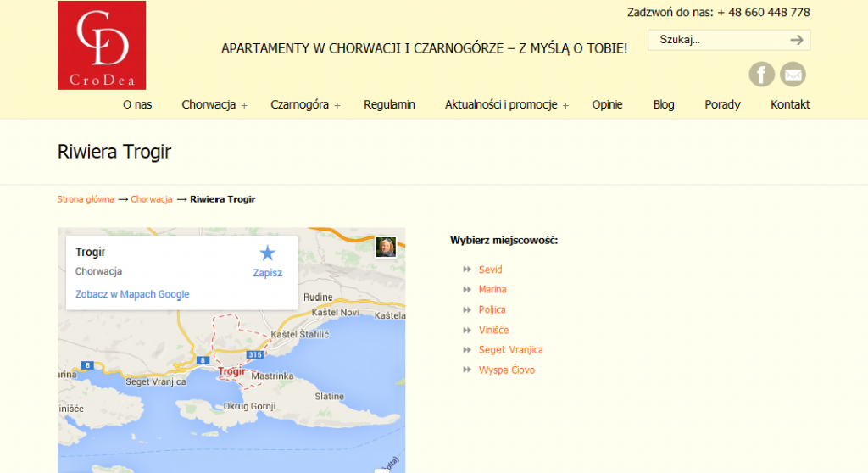868x473 pixels.
Task: Expand Aktualności i promocje plus sign
Action: tap(565, 106)
